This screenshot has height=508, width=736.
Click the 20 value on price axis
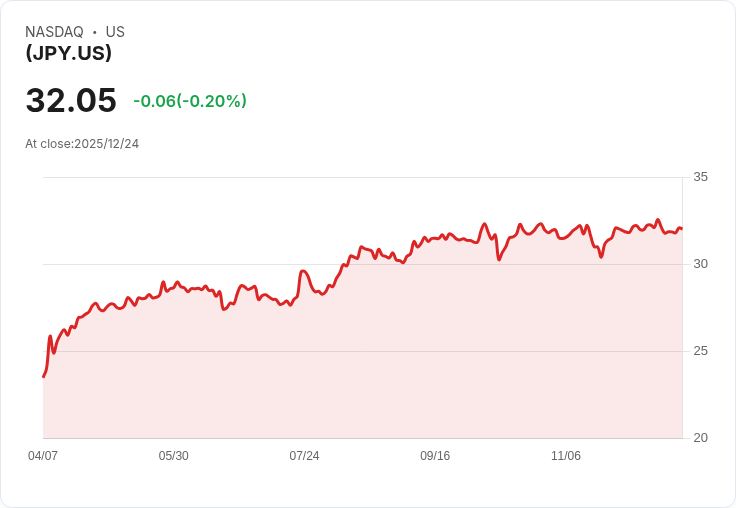point(700,438)
